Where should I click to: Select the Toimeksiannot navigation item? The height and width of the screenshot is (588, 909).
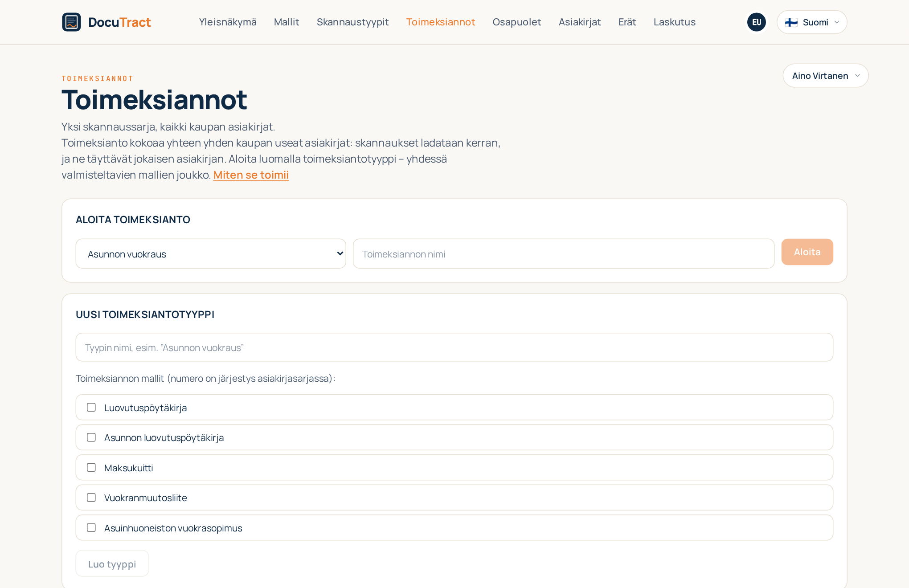pos(441,22)
